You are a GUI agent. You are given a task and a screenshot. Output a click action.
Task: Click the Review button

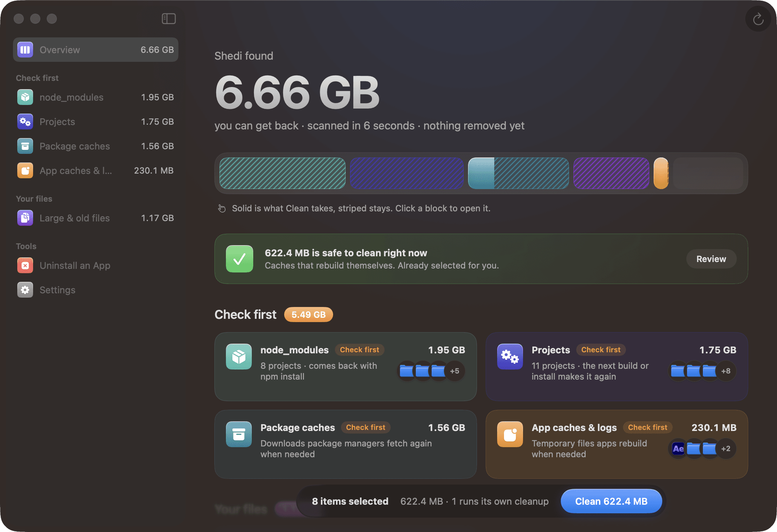[711, 259]
